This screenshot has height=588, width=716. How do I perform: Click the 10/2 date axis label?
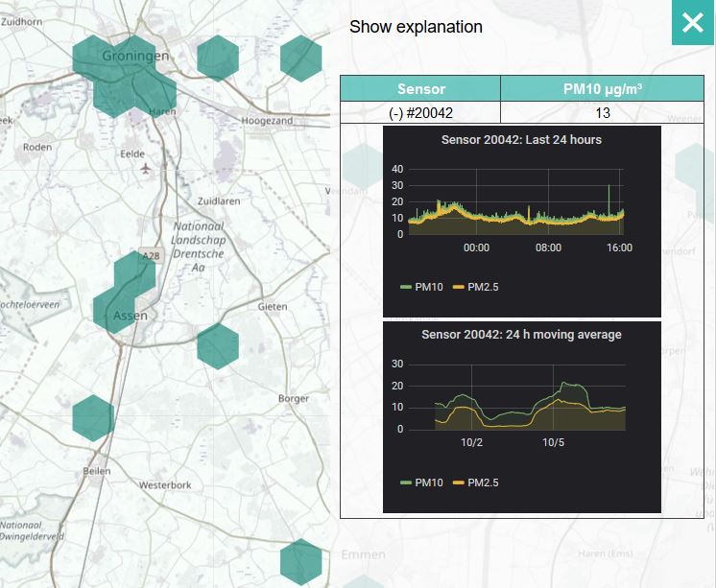(x=471, y=442)
